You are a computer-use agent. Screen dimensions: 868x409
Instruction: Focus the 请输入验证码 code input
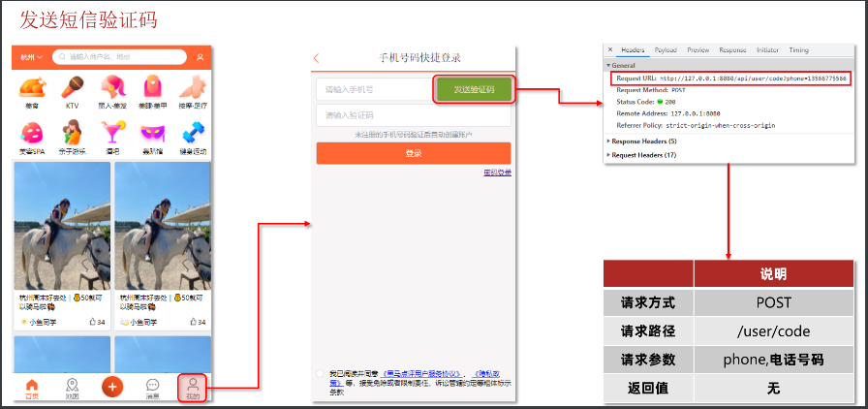coord(414,116)
